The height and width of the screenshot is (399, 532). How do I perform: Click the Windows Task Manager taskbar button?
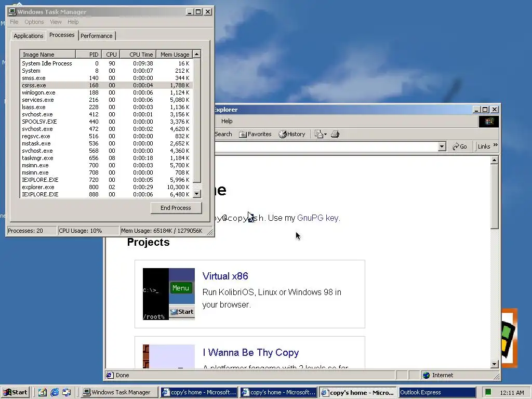(119, 393)
